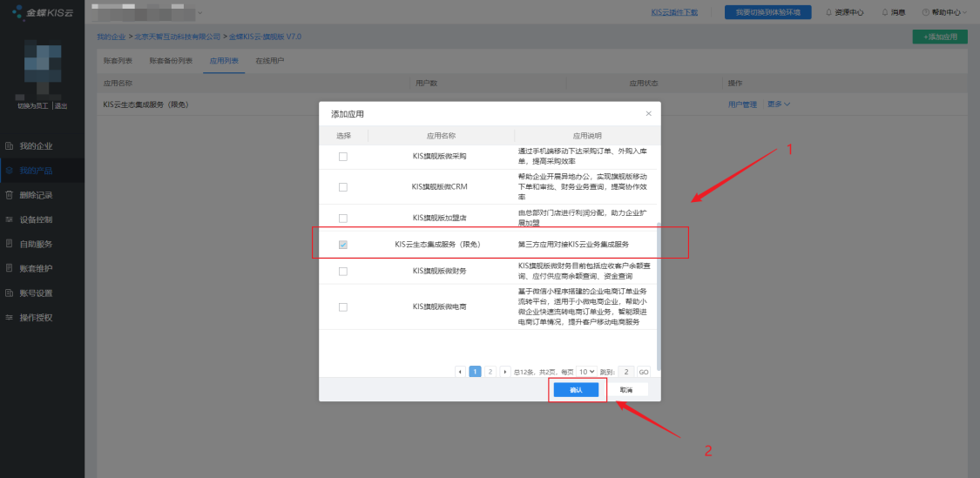This screenshot has width=980, height=478.
Task: Toggle the KIS云生态集成服务 checkbox
Action: pos(342,245)
